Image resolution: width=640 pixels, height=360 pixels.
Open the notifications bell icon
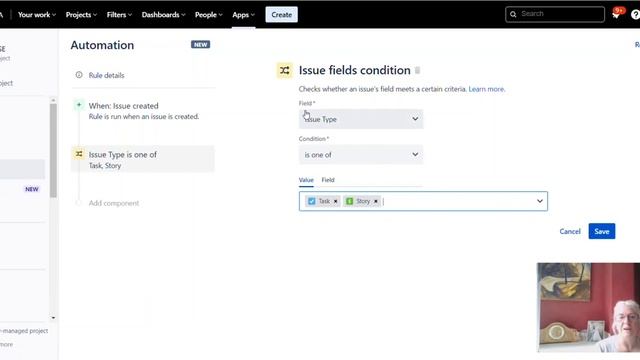(616, 15)
